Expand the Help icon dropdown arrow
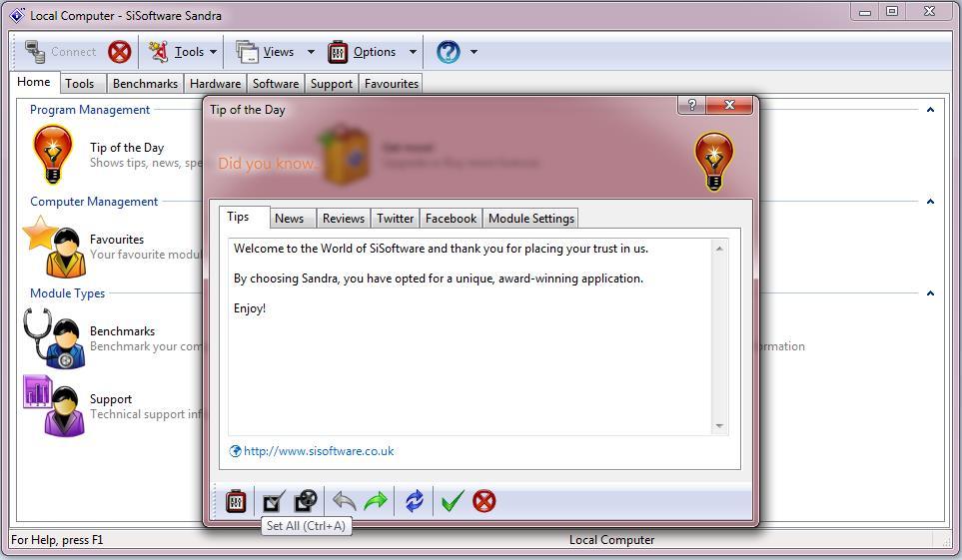 pos(474,52)
